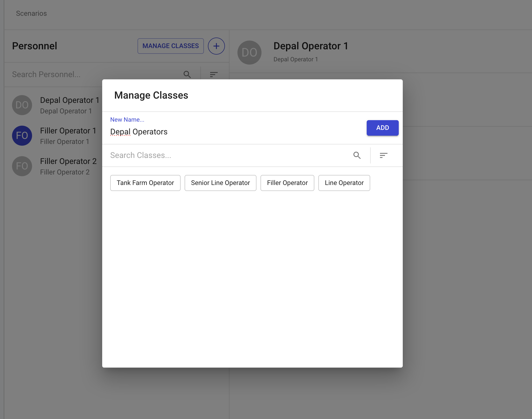Select the Filler Operator 1 blue avatar
The height and width of the screenshot is (419, 532).
(x=22, y=136)
